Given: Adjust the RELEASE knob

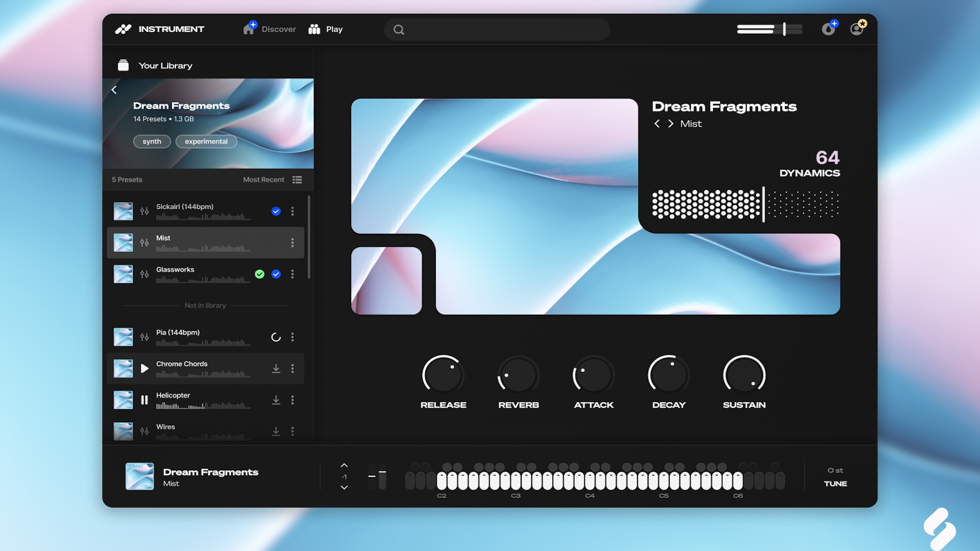Looking at the screenshot, I should pos(443,374).
